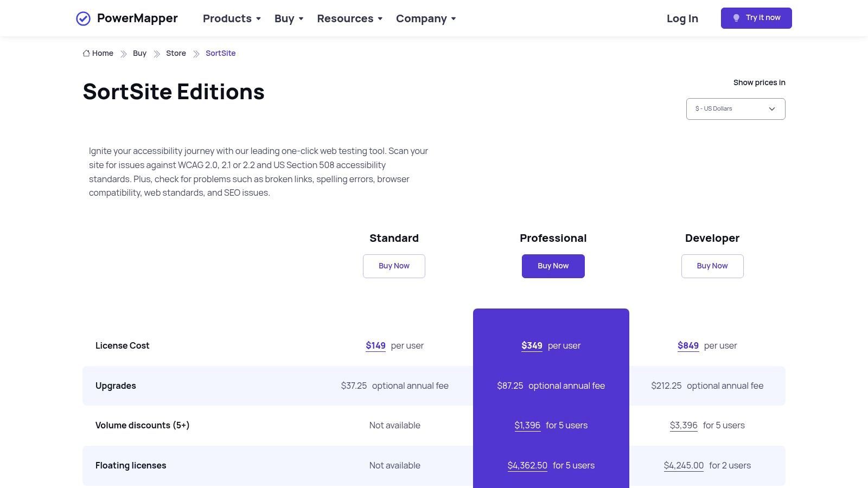Image resolution: width=868 pixels, height=488 pixels.
Task: Click the chevron separator after Buy breadcrumb
Action: coord(156,53)
